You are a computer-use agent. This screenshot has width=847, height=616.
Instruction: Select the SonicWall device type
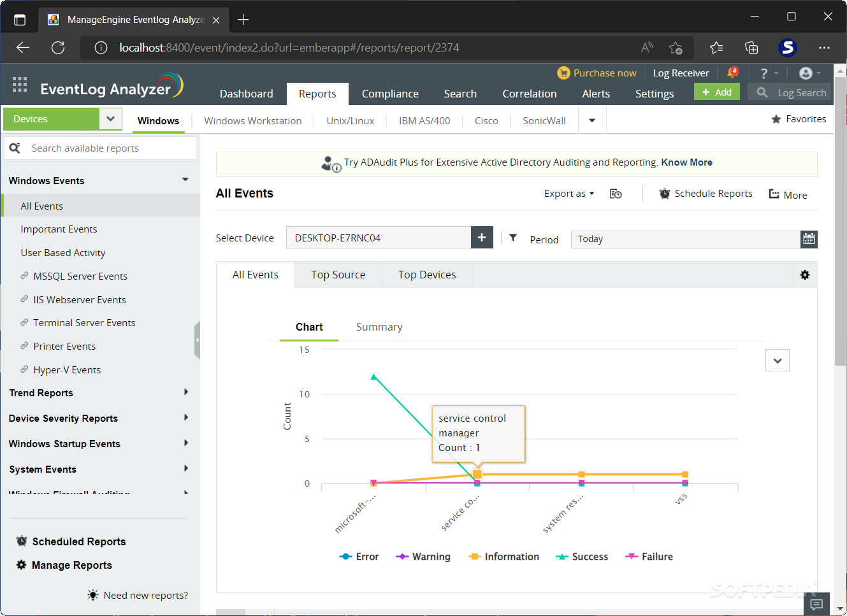(x=544, y=120)
